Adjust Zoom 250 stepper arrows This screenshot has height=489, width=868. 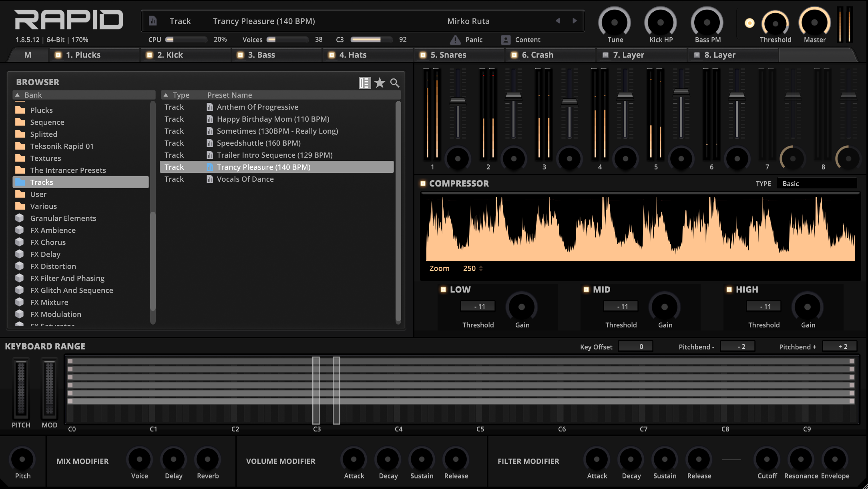click(481, 268)
